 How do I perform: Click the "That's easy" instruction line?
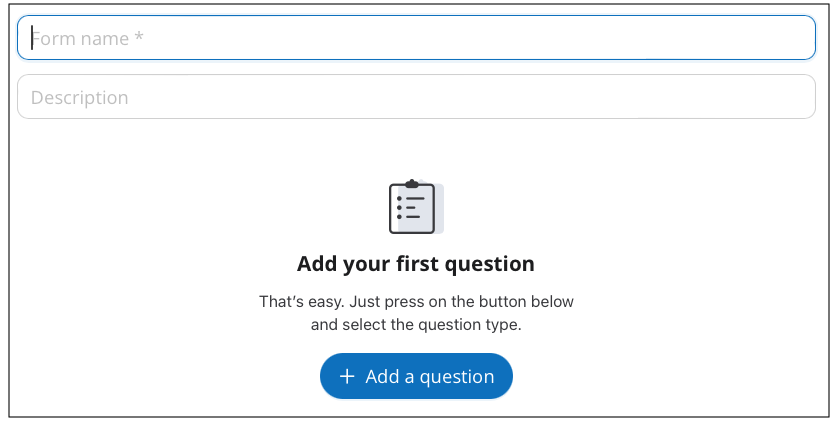(x=416, y=302)
